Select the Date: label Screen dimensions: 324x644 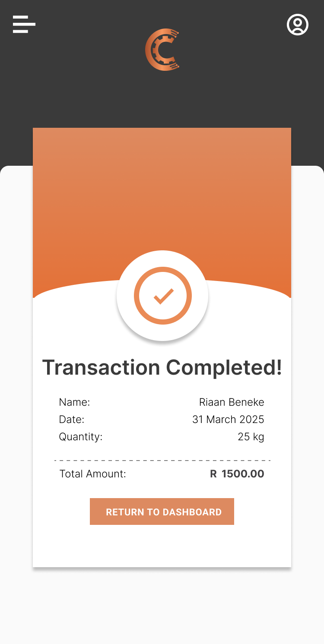[x=72, y=420]
